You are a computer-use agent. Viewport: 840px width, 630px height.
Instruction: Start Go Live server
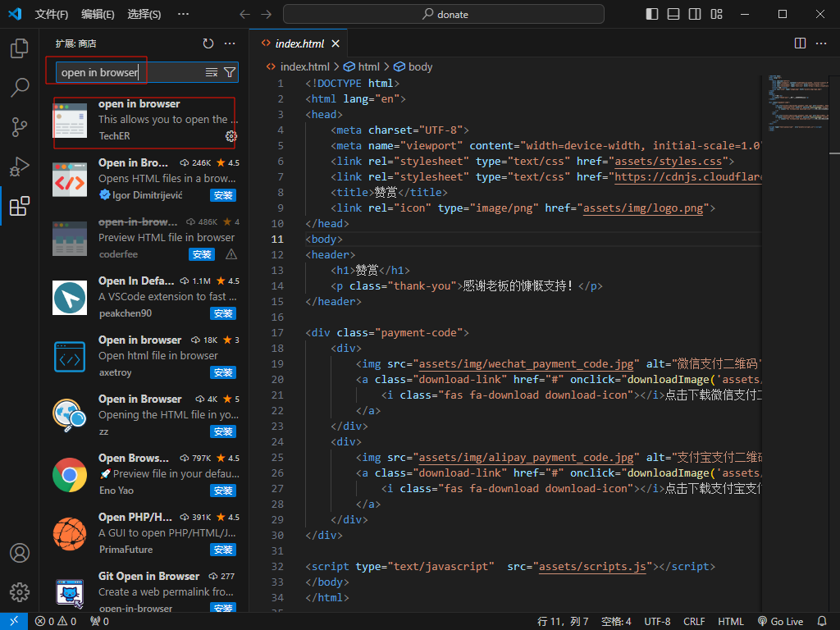(x=781, y=622)
